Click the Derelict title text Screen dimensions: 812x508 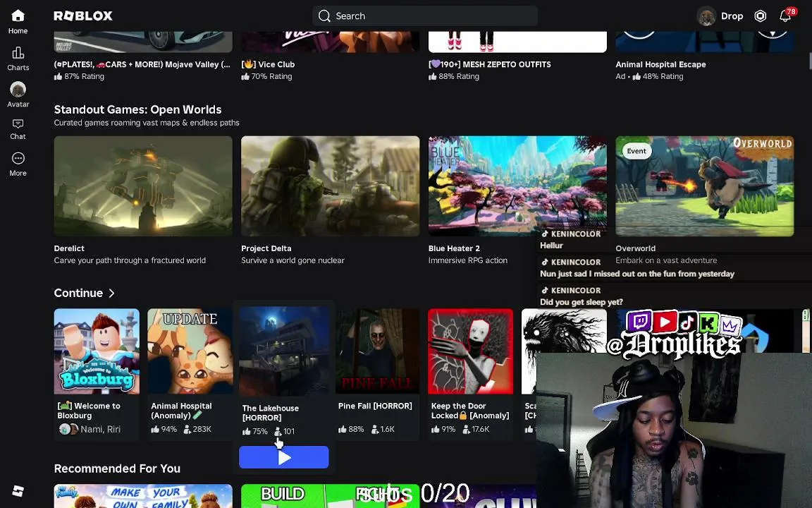coord(69,248)
